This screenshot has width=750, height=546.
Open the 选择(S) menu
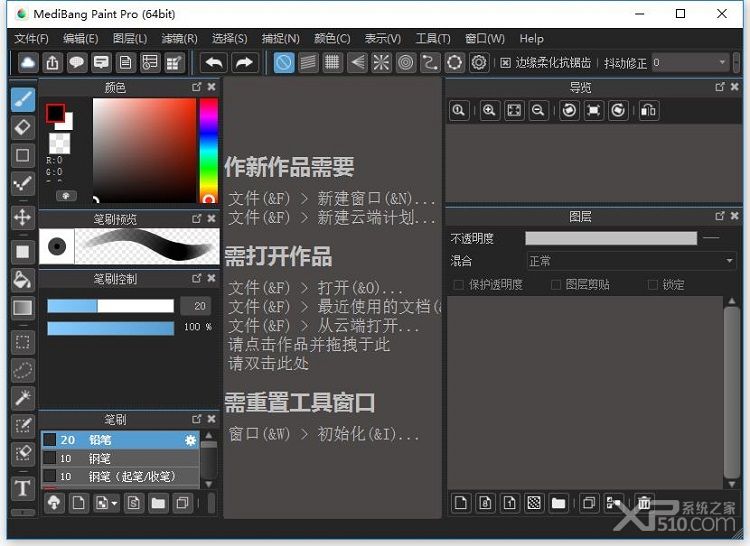[x=230, y=39]
